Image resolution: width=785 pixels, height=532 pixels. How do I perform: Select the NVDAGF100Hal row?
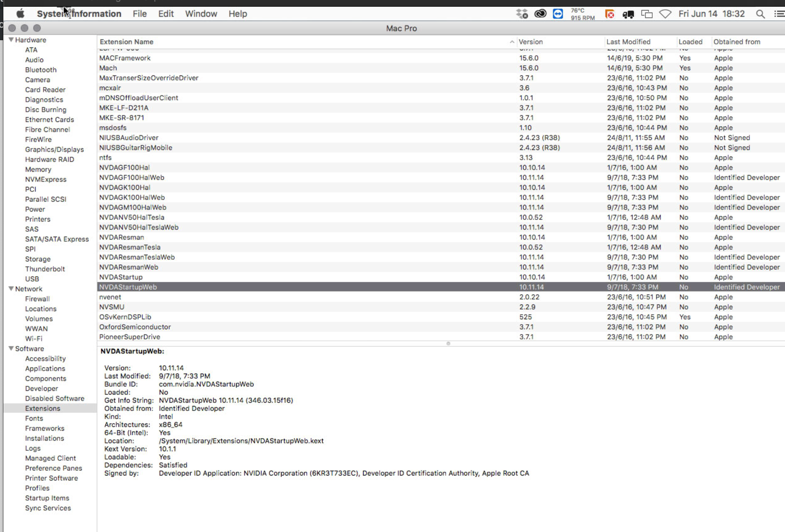point(441,168)
